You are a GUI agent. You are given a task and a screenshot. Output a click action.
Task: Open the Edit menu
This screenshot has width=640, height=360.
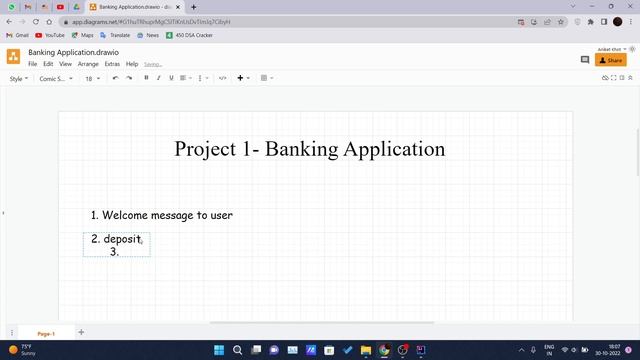point(48,64)
